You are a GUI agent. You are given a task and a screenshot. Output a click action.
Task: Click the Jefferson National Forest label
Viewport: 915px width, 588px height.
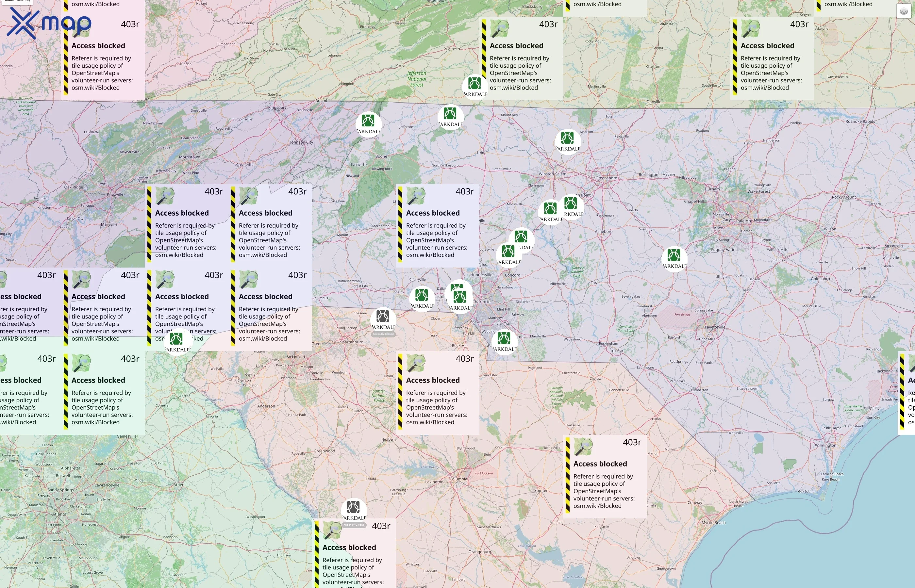[417, 79]
